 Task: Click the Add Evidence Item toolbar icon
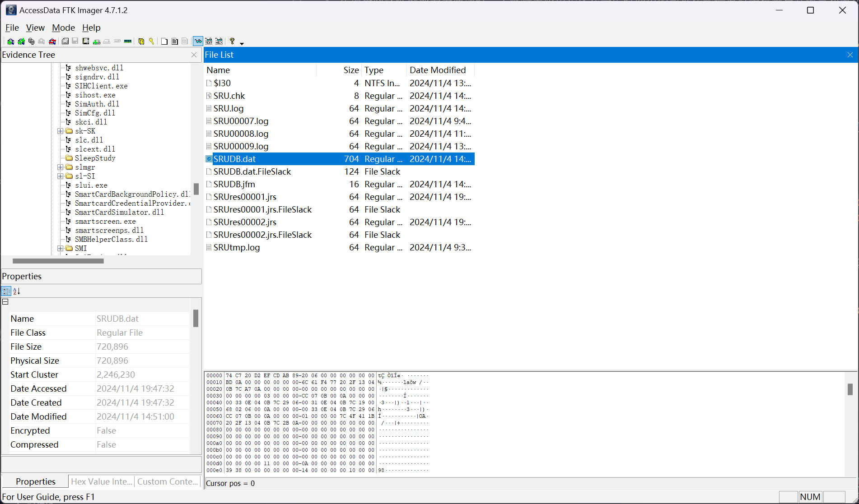click(x=10, y=42)
